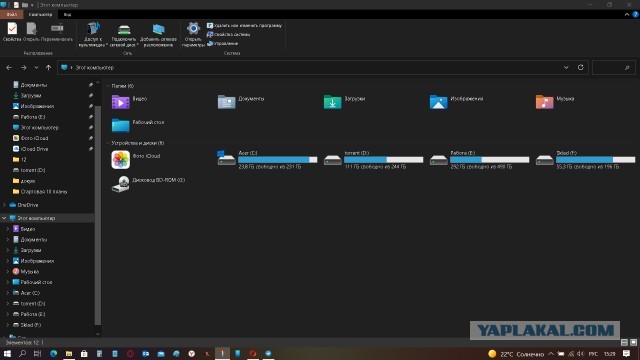
Task: Collapse Этот компьютер tree node
Action: (x=4, y=218)
